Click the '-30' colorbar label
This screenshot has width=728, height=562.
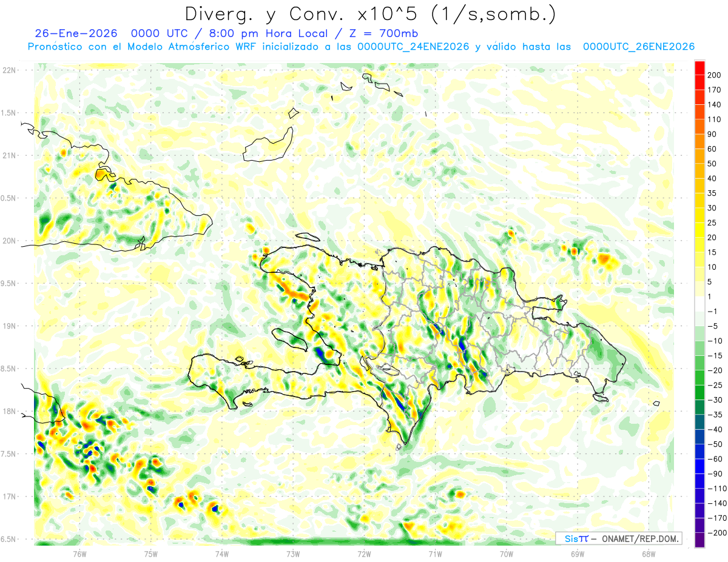(x=715, y=400)
